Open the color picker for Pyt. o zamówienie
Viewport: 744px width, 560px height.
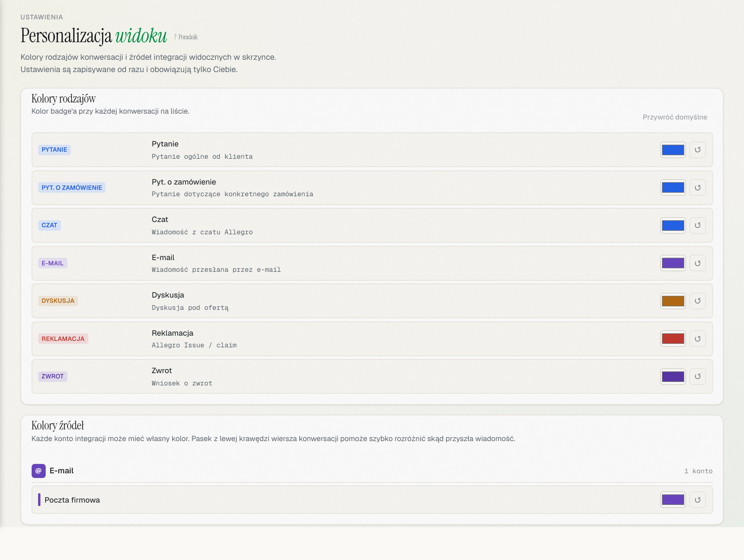coord(673,188)
